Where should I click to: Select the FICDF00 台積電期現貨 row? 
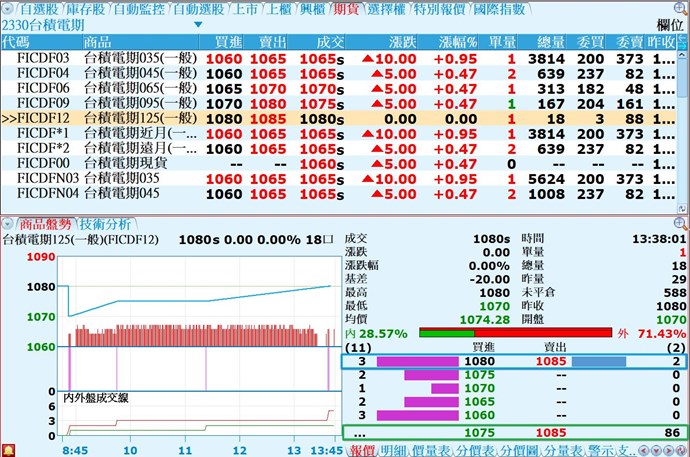pyautogui.click(x=339, y=164)
